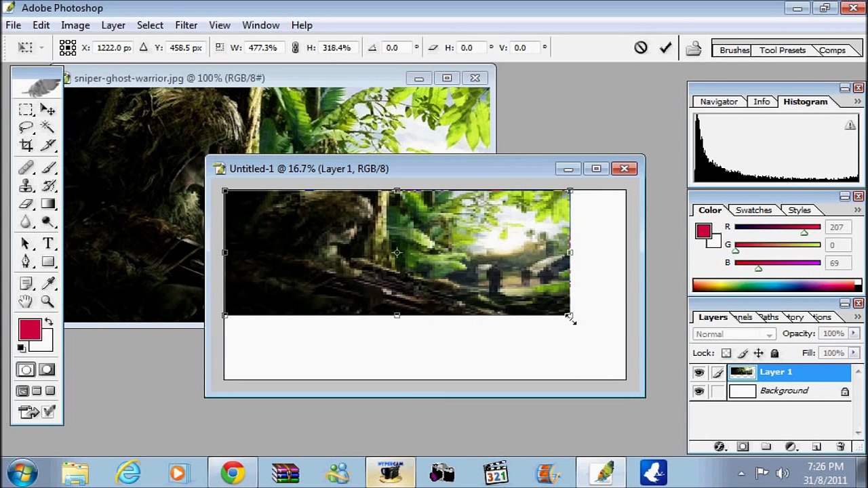The width and height of the screenshot is (868, 488).
Task: Open the Image menu
Action: pyautogui.click(x=75, y=25)
